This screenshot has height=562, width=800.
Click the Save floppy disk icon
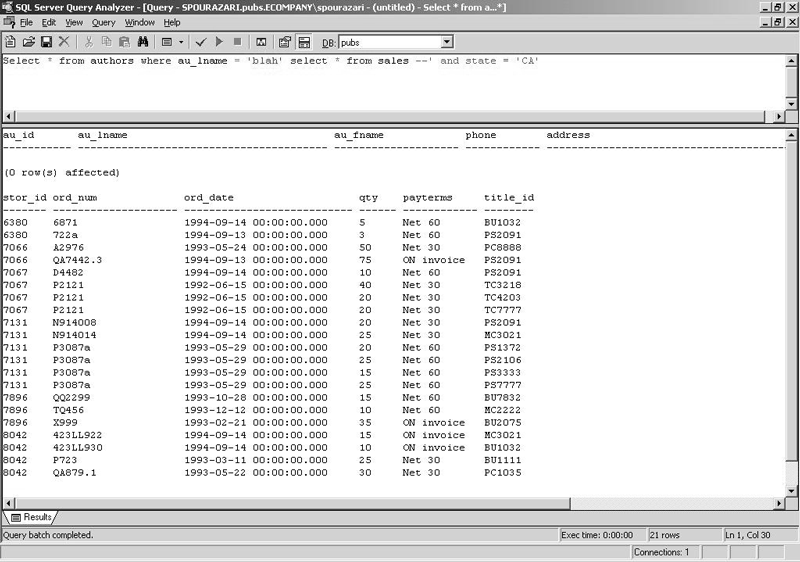(46, 42)
